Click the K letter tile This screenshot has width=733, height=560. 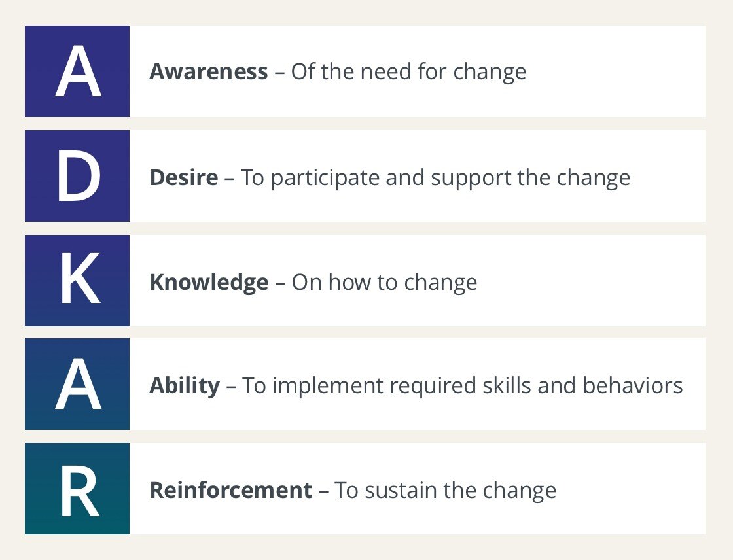click(x=77, y=281)
